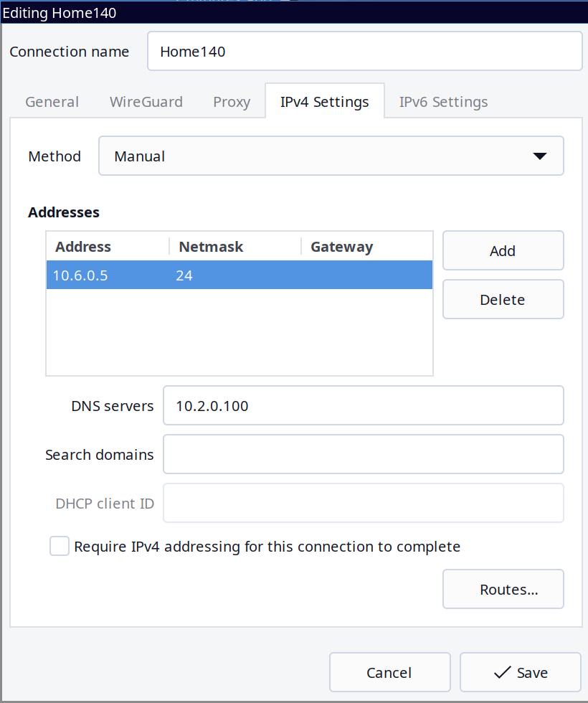The height and width of the screenshot is (703, 588).
Task: Switch to the General tab
Action: point(52,102)
